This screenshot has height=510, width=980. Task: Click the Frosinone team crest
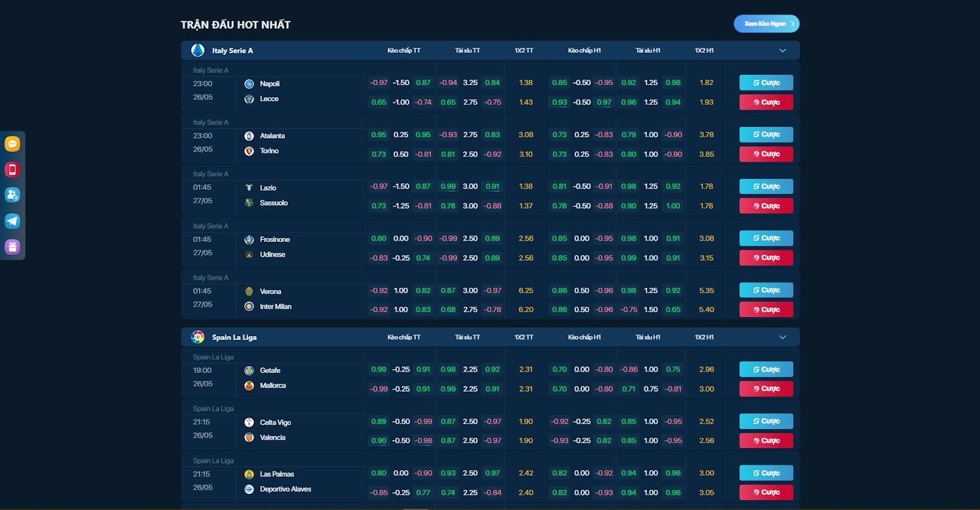[249, 239]
